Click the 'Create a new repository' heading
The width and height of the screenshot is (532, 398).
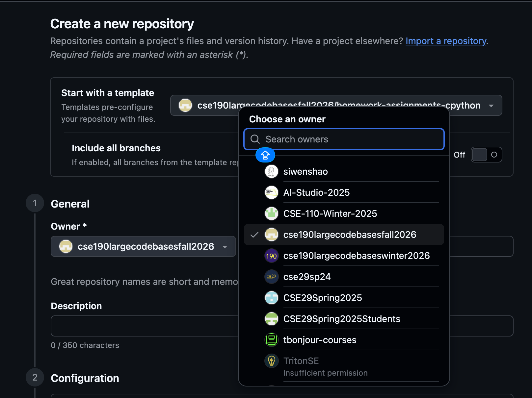122,24
